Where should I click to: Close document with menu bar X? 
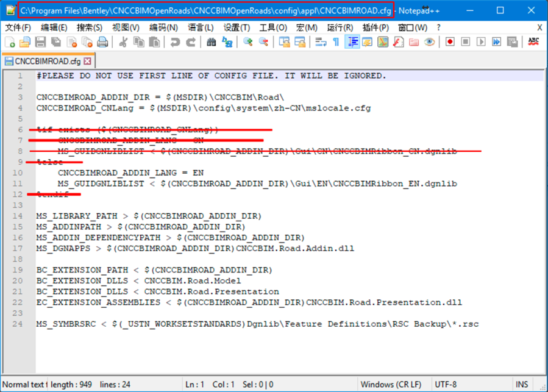539,27
